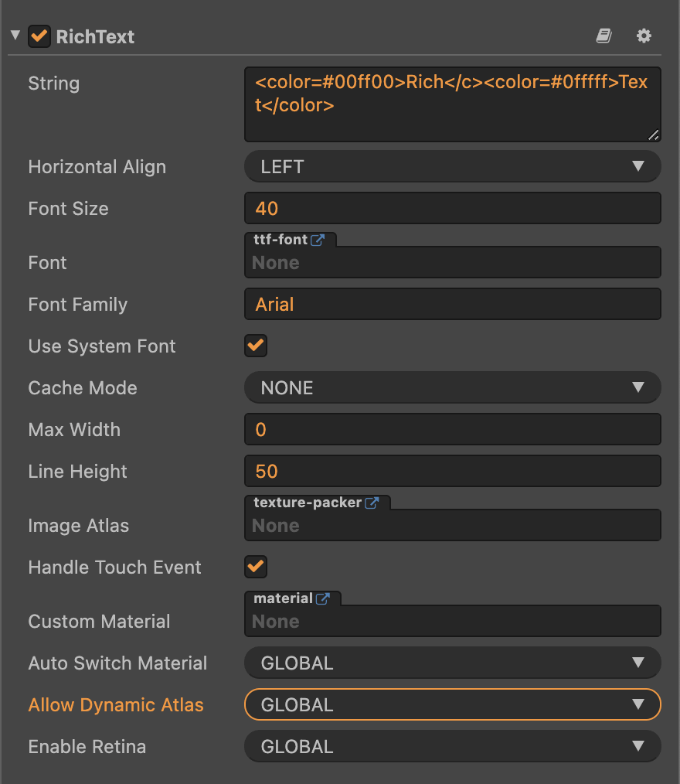Select the Line Height input field
This screenshot has height=784, width=680.
coord(452,472)
